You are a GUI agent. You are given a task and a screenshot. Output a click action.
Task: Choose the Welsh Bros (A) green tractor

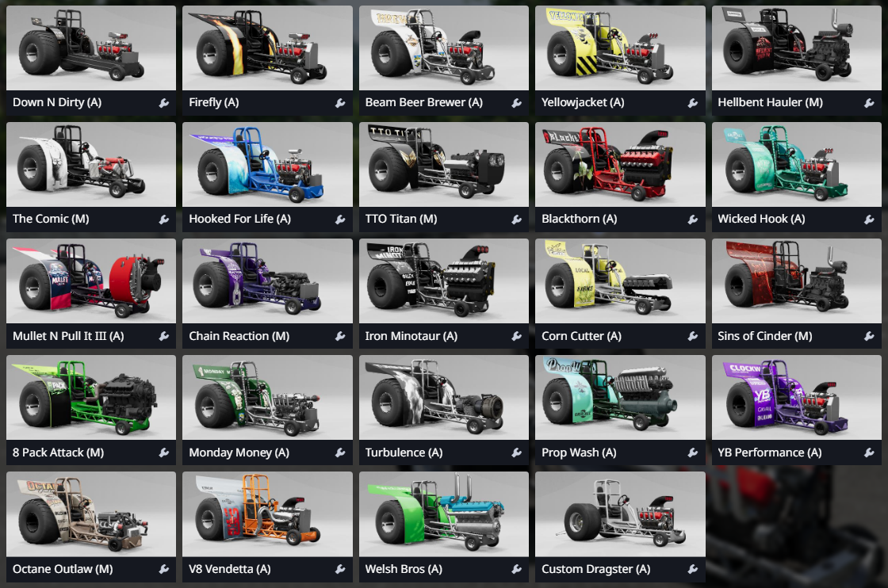pyautogui.click(x=443, y=514)
